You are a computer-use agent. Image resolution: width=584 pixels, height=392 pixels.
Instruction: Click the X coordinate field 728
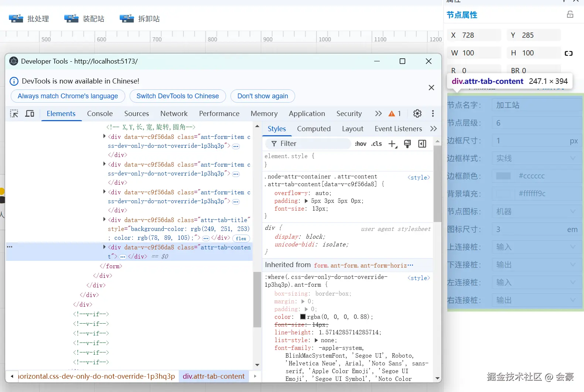474,35
